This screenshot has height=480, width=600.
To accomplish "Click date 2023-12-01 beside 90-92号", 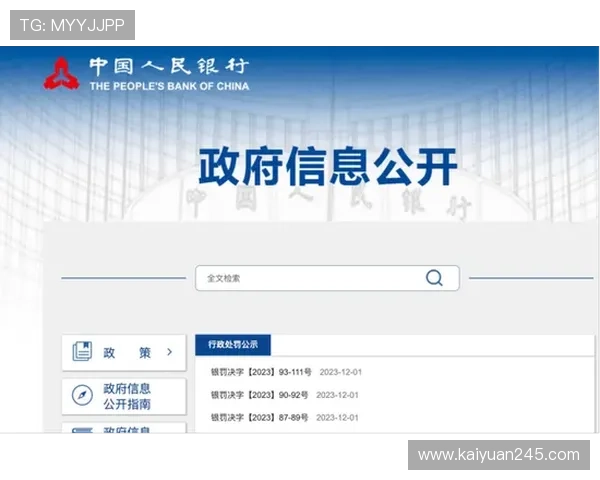I will point(337,395).
